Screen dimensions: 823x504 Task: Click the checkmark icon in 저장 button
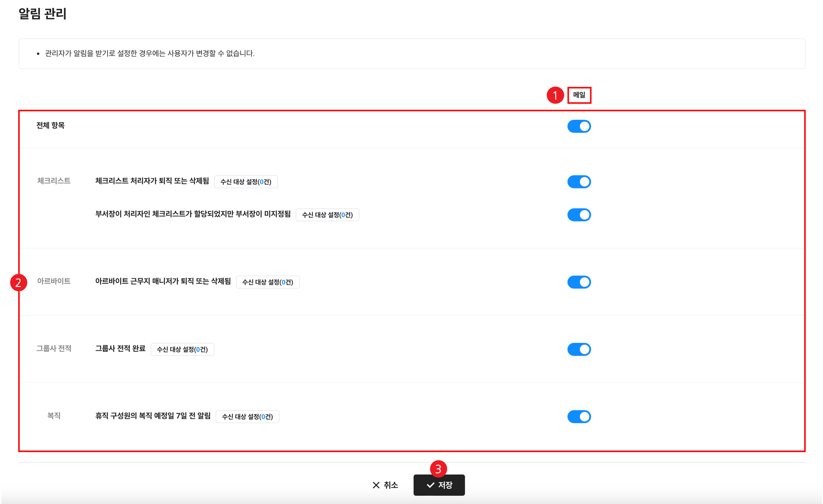(x=430, y=485)
